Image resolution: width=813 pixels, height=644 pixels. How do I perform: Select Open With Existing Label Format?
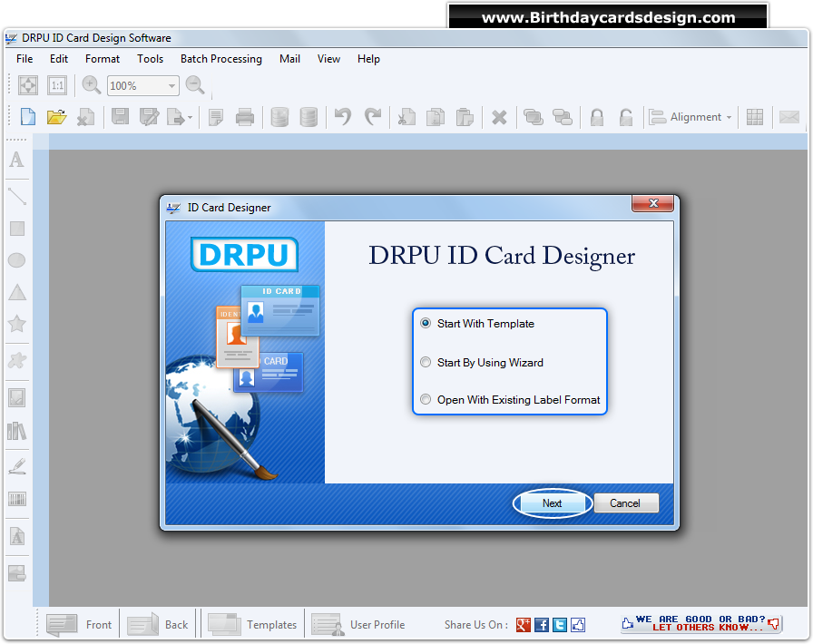point(426,399)
